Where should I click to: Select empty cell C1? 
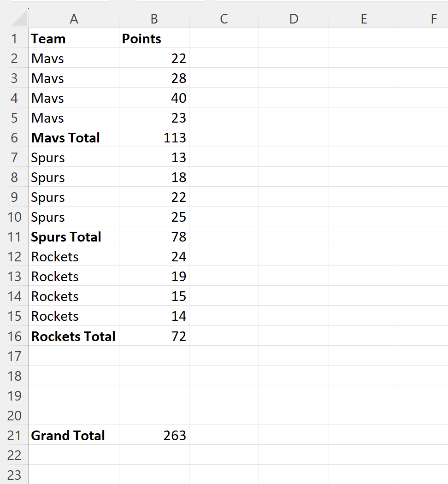(x=224, y=38)
